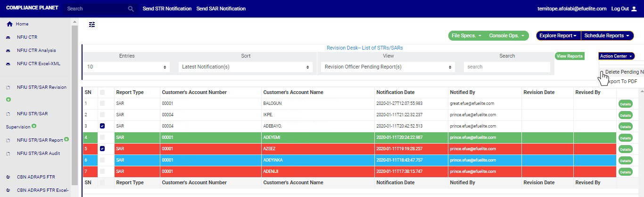The width and height of the screenshot is (644, 197).
Task: Uncheck the checkbox for row 5 AZEEZ
Action: click(102, 149)
